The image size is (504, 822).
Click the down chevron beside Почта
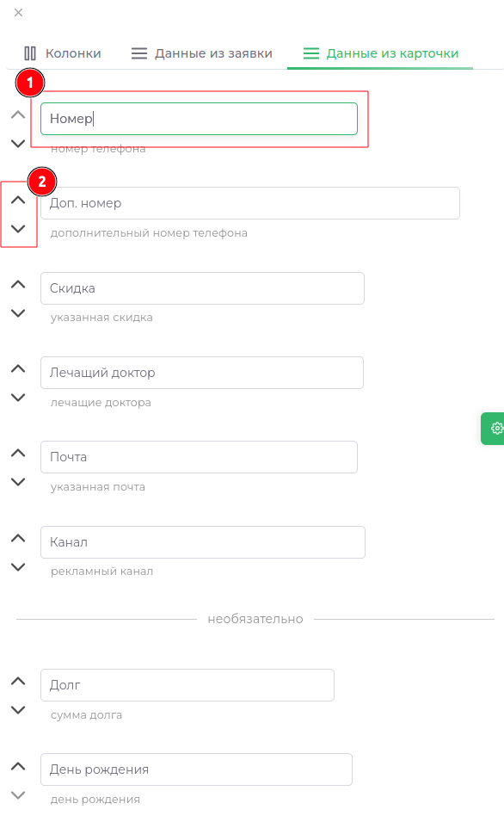18,482
